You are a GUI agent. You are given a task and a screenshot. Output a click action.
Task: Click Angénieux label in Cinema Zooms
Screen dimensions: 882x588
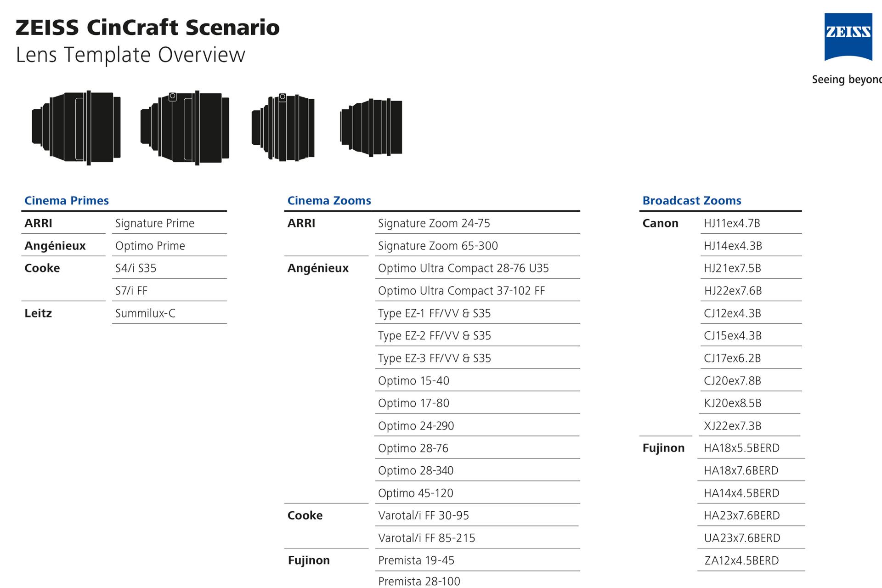point(318,268)
